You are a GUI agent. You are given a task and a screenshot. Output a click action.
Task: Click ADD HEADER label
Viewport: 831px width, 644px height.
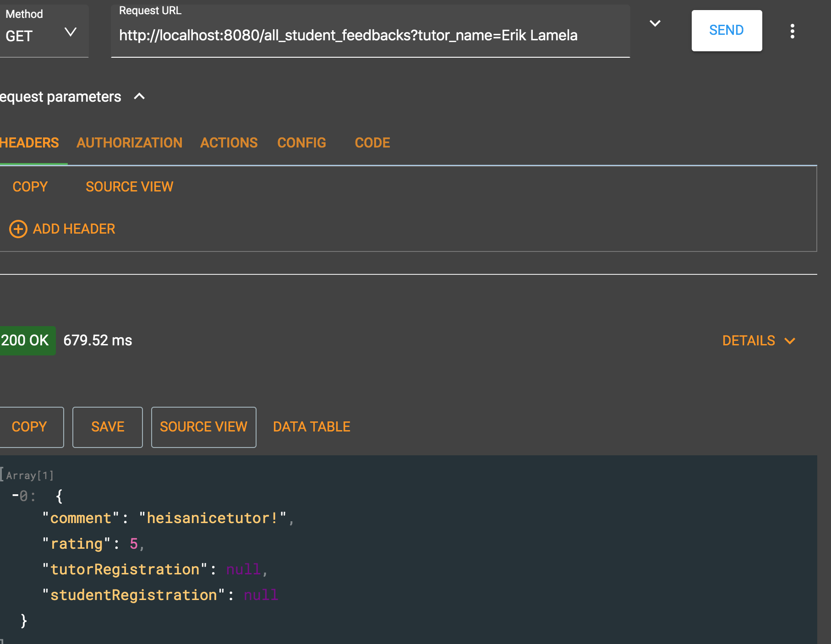pyautogui.click(x=74, y=229)
